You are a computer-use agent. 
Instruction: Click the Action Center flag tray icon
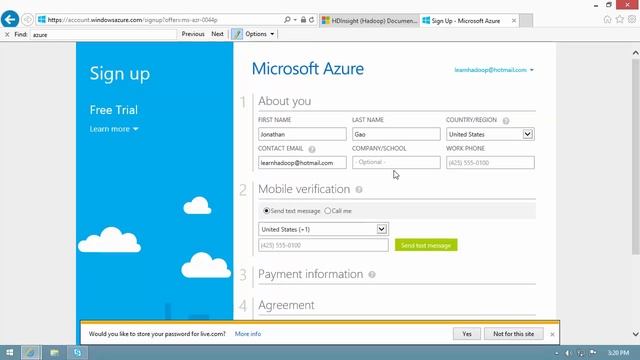[x=593, y=353]
